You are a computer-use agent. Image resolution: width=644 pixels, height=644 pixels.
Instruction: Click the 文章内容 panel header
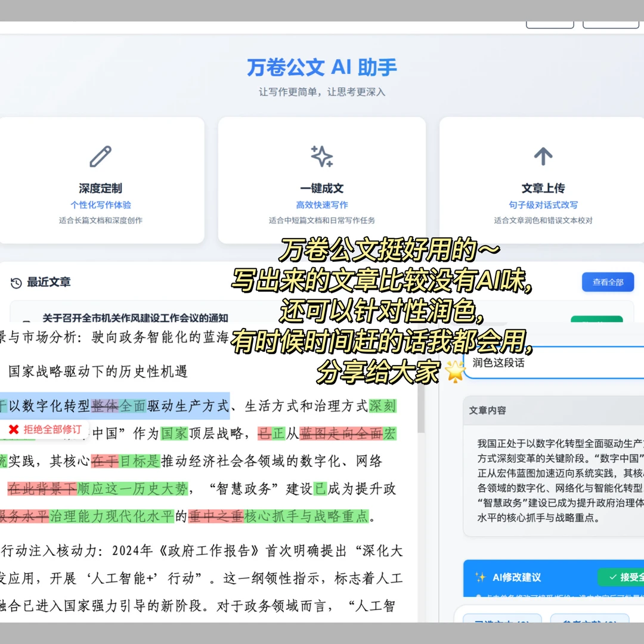click(x=555, y=410)
